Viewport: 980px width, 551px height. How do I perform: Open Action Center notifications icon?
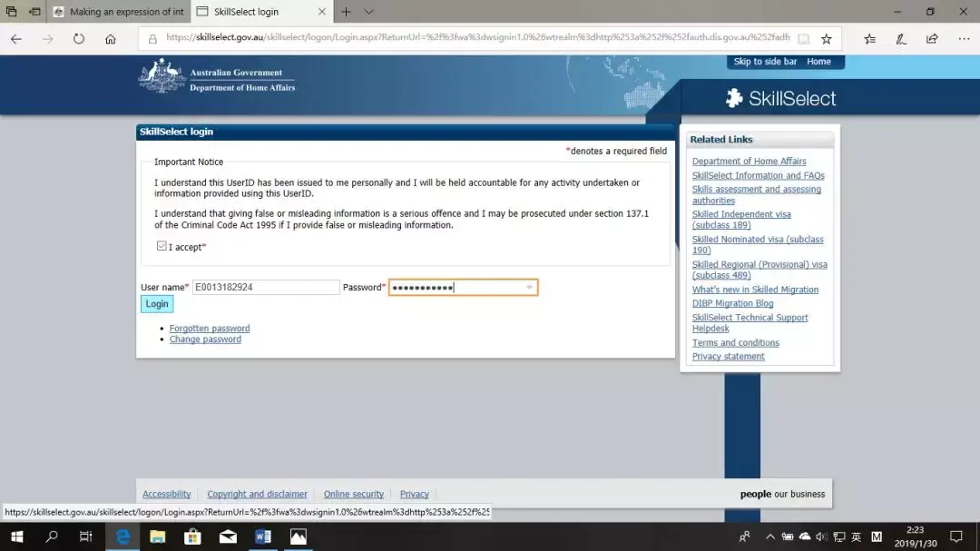[956, 536]
